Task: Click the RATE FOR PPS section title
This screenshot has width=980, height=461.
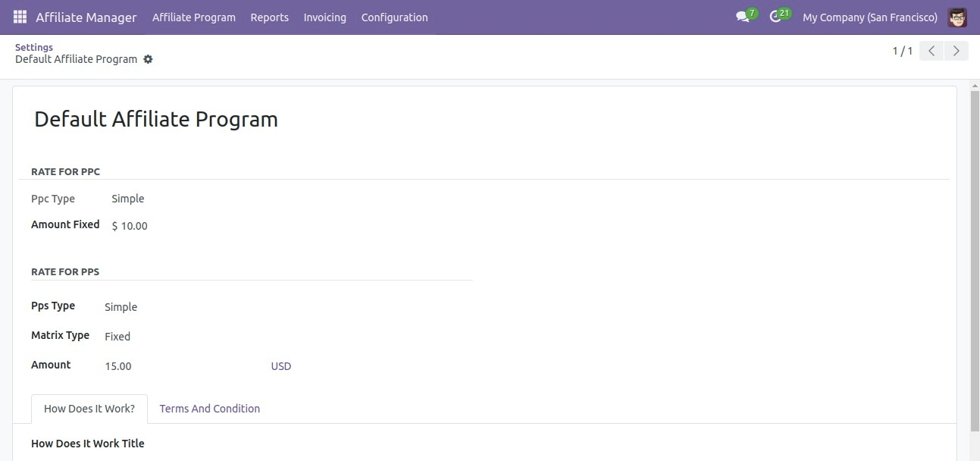Action: click(65, 271)
